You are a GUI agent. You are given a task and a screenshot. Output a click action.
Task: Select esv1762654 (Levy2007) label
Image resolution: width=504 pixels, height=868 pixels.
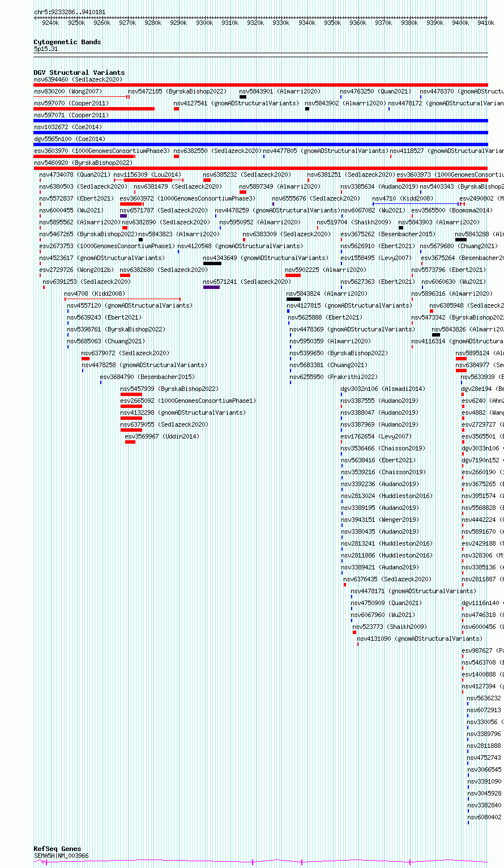pos(377,437)
